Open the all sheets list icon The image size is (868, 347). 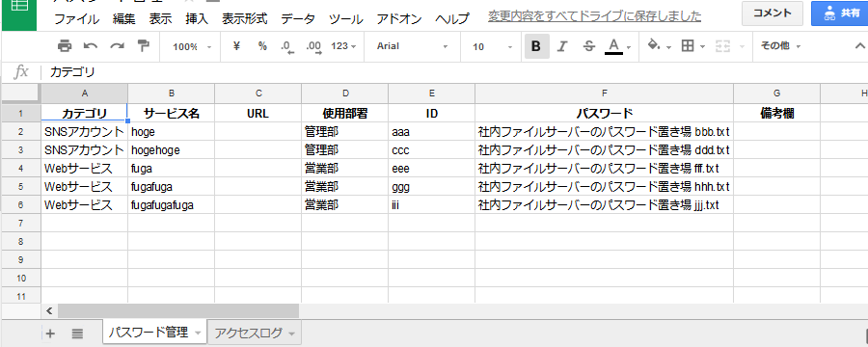[x=77, y=334]
